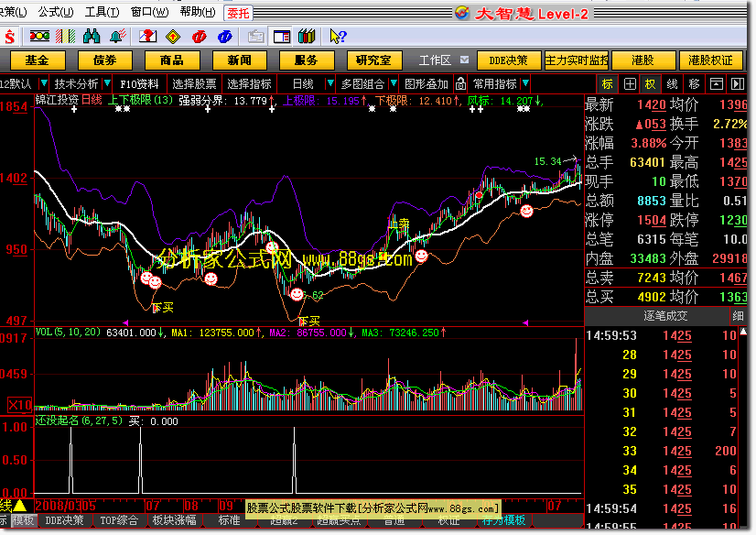The width and height of the screenshot is (756, 535).
Task: Expand the 常用指标 dropdown arrow
Action: pos(525,83)
